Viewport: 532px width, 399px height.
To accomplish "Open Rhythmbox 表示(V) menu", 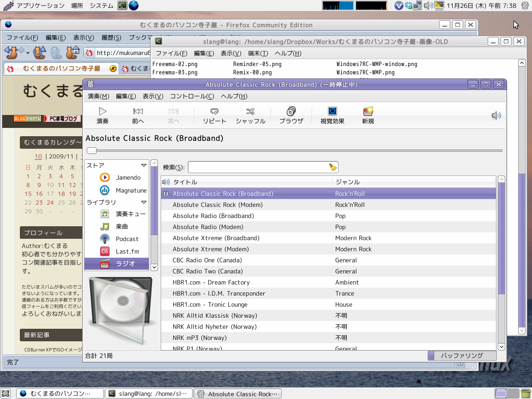I will pyautogui.click(x=153, y=96).
